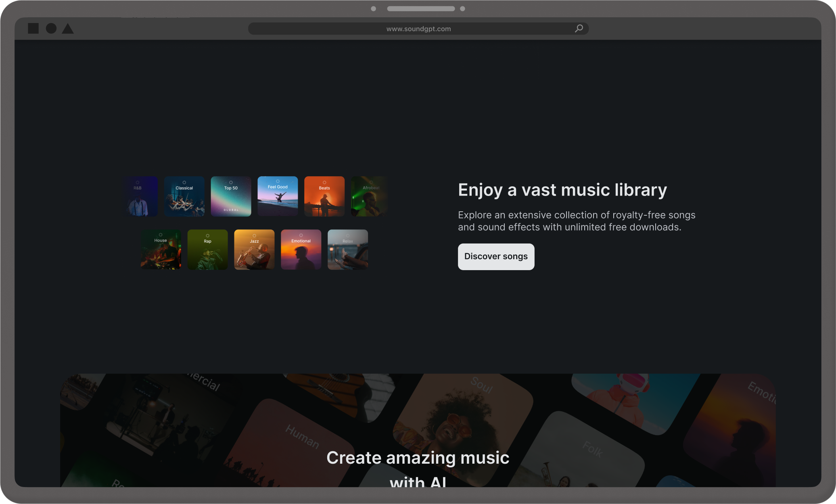
Task: Open the House playlist card
Action: tap(161, 250)
